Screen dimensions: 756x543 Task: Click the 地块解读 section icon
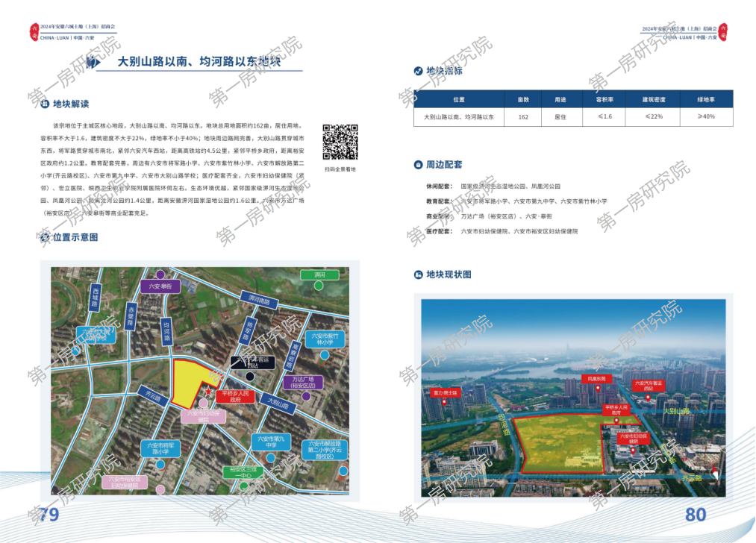pos(45,104)
